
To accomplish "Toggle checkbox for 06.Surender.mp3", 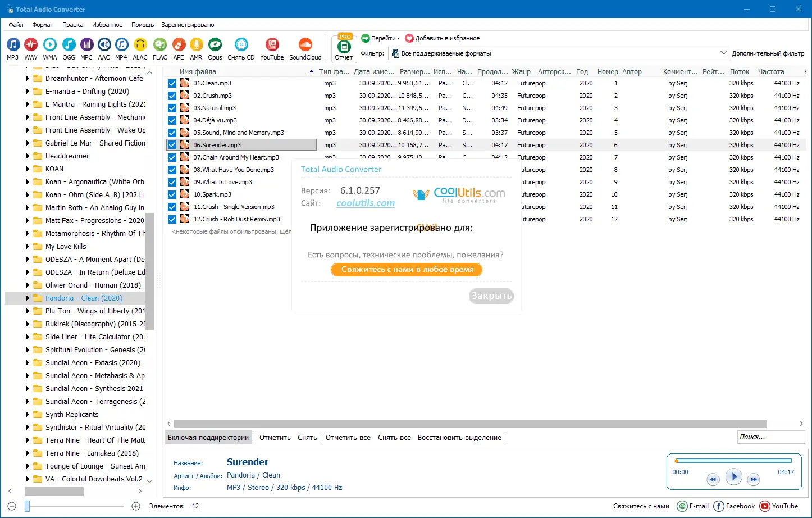I will point(172,145).
